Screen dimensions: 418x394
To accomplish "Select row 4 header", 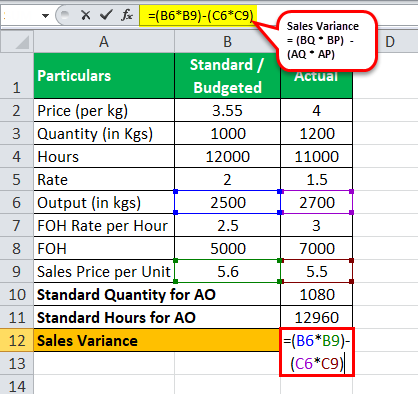I will [17, 156].
